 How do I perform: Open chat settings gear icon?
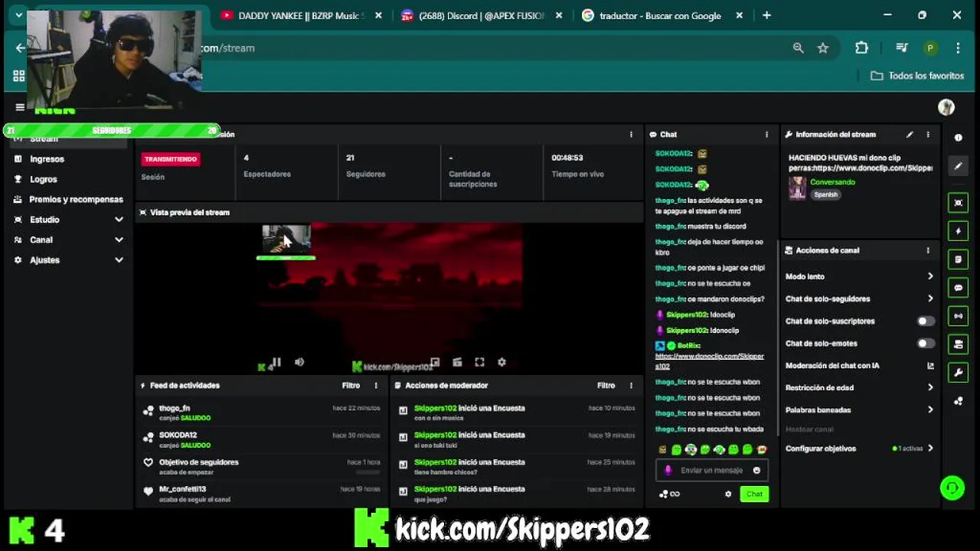tap(728, 494)
